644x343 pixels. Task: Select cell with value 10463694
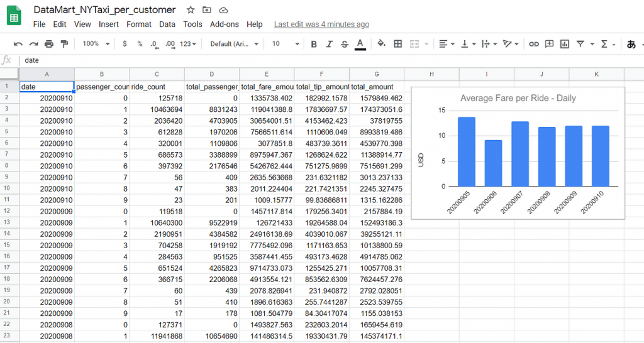(157, 109)
